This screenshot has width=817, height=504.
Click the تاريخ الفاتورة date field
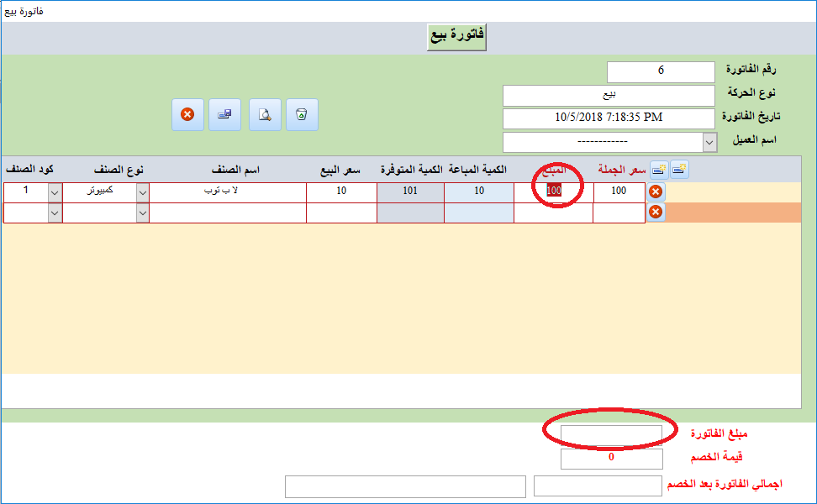tap(609, 118)
